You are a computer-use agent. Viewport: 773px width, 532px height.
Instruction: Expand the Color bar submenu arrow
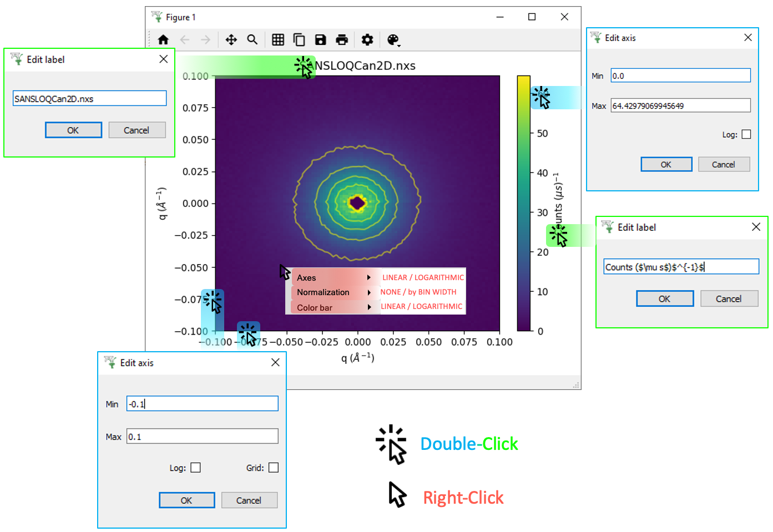coord(368,307)
